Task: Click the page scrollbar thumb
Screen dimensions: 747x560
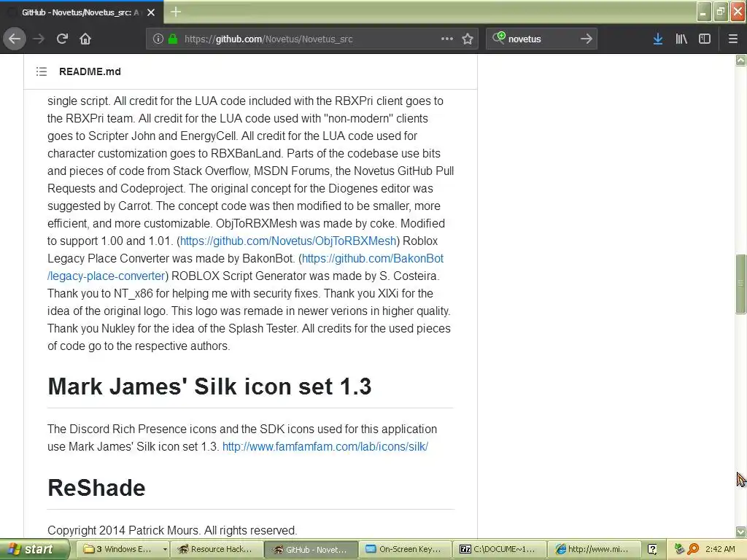Action: click(740, 284)
